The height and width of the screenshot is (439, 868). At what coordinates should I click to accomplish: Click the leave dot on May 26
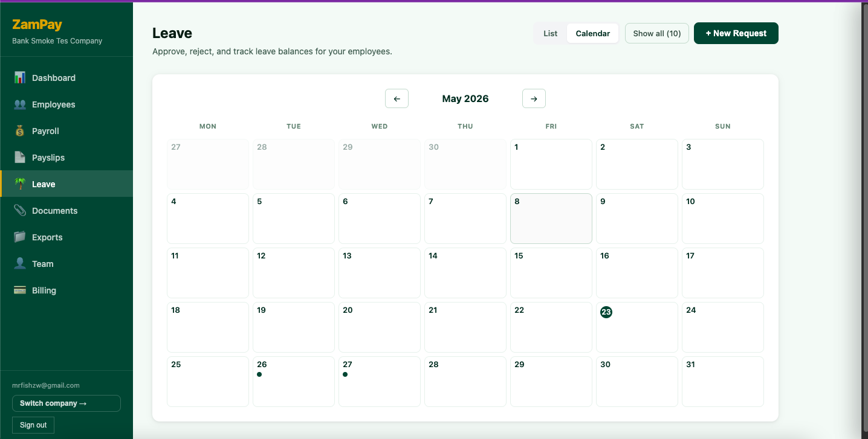[259, 374]
